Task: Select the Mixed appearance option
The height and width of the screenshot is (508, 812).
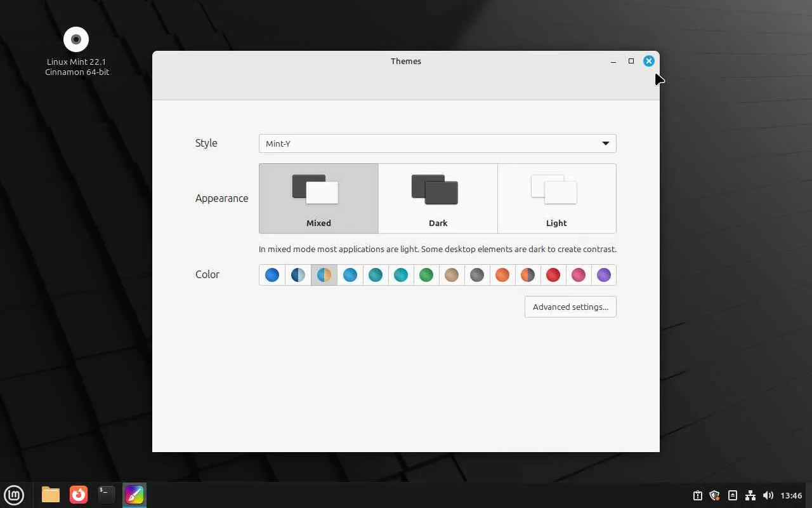Action: (x=318, y=198)
